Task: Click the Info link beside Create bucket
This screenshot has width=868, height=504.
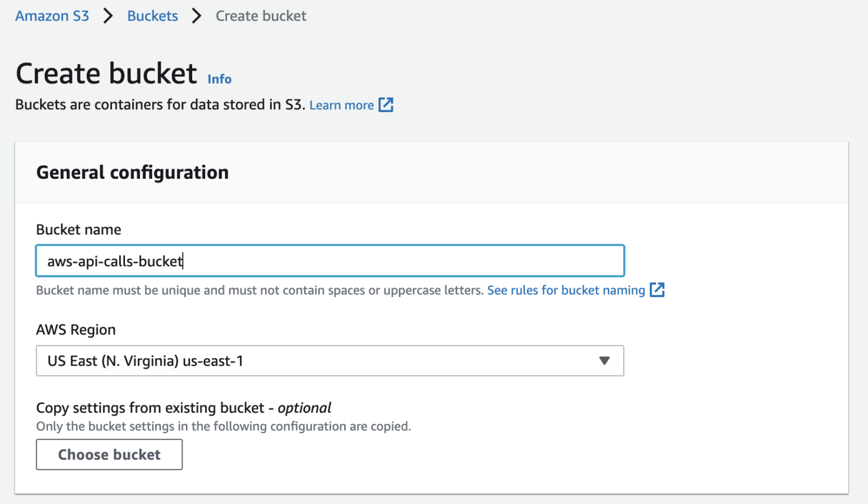Action: pyautogui.click(x=219, y=79)
